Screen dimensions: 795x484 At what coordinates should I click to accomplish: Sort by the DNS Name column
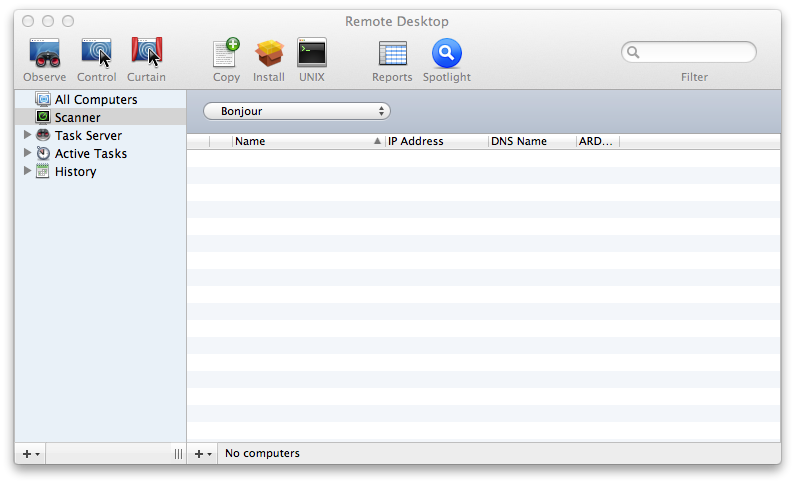pos(532,141)
